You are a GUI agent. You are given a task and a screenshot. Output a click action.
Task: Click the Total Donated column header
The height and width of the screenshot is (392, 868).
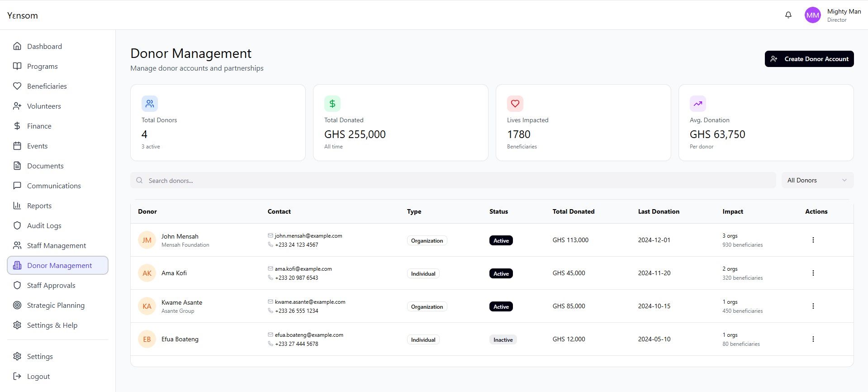pos(574,211)
